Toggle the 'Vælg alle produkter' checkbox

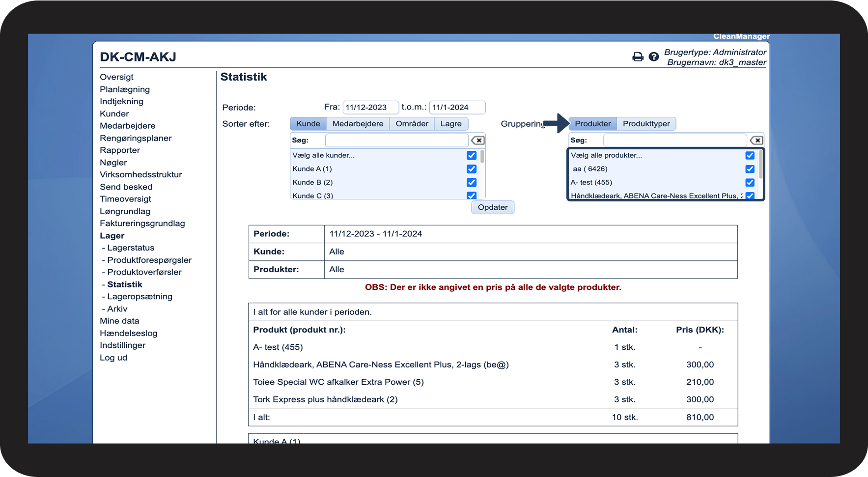pyautogui.click(x=750, y=156)
